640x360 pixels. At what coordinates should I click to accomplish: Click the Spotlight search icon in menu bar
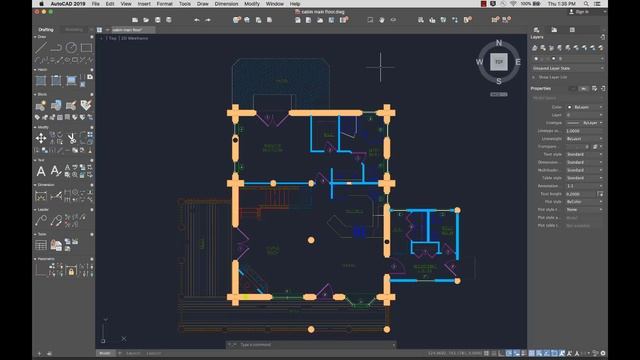coord(586,4)
